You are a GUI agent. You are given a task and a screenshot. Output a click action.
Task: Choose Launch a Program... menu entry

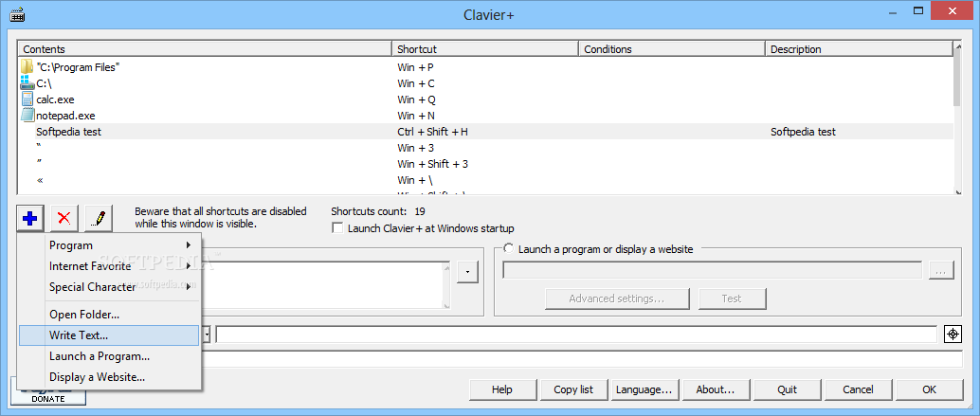click(109, 356)
